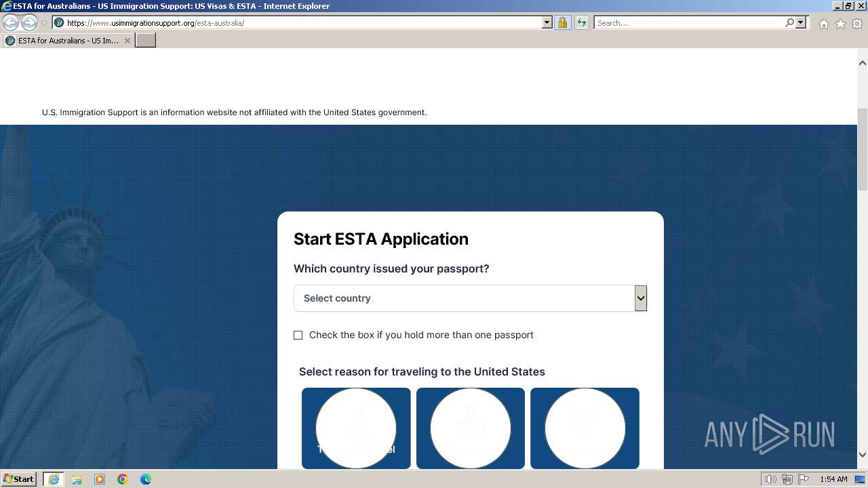This screenshot has width=868, height=488.
Task: Open the search provider dropdown arrow
Action: pos(801,22)
